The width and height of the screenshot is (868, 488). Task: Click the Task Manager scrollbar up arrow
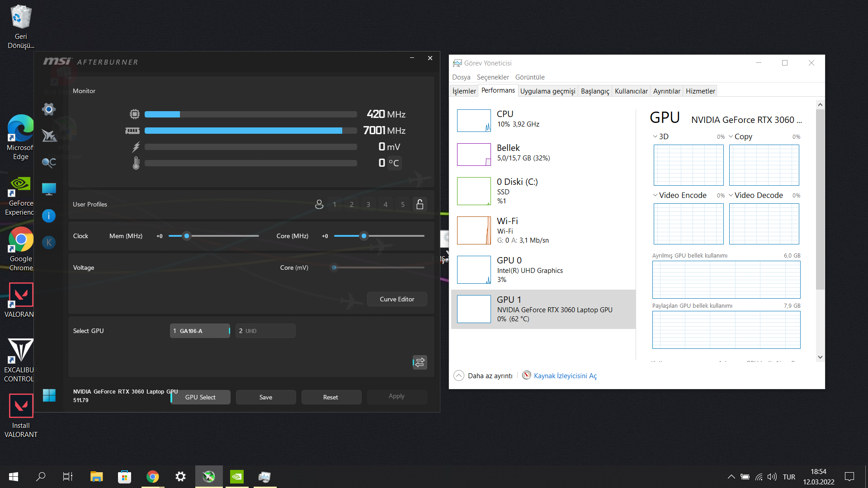pyautogui.click(x=820, y=105)
